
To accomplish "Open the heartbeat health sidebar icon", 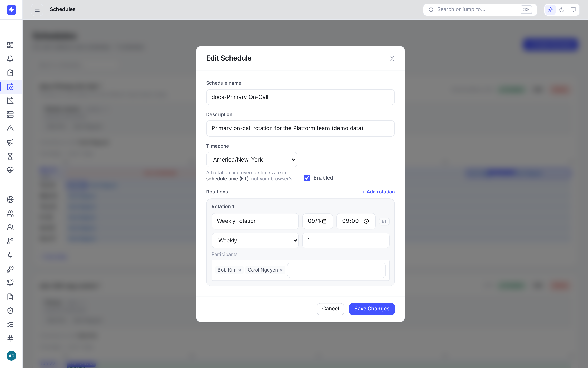I will click(10, 170).
